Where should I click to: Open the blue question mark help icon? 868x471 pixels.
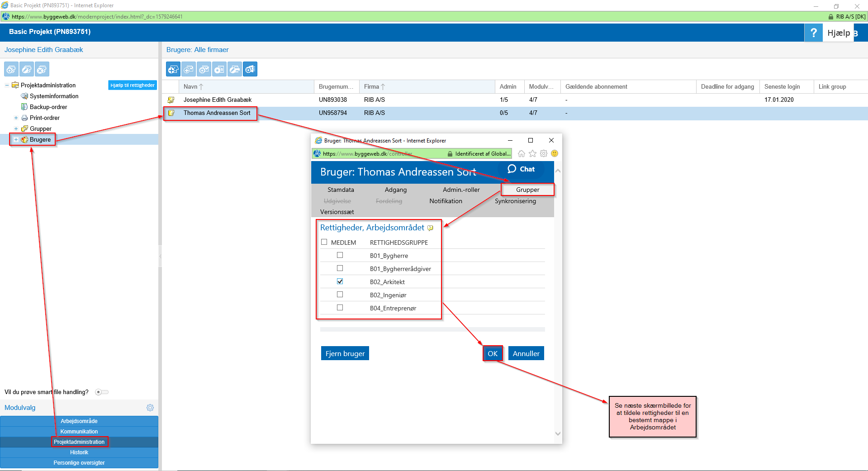pyautogui.click(x=813, y=33)
